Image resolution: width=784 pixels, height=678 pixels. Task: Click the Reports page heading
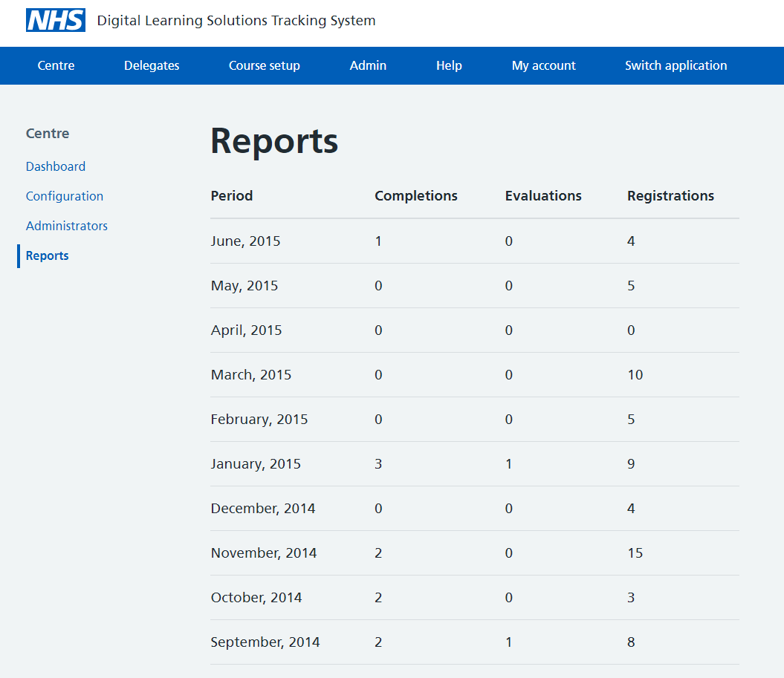tap(274, 141)
